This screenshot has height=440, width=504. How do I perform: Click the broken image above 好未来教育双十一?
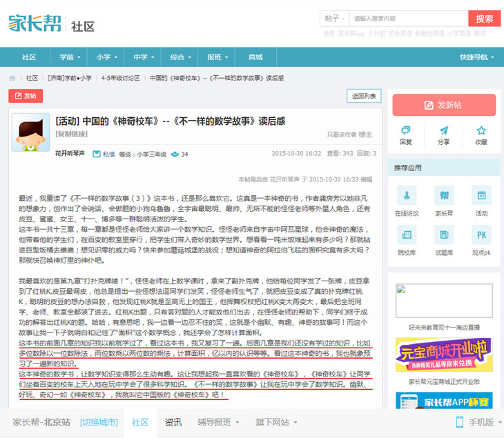tap(444, 301)
